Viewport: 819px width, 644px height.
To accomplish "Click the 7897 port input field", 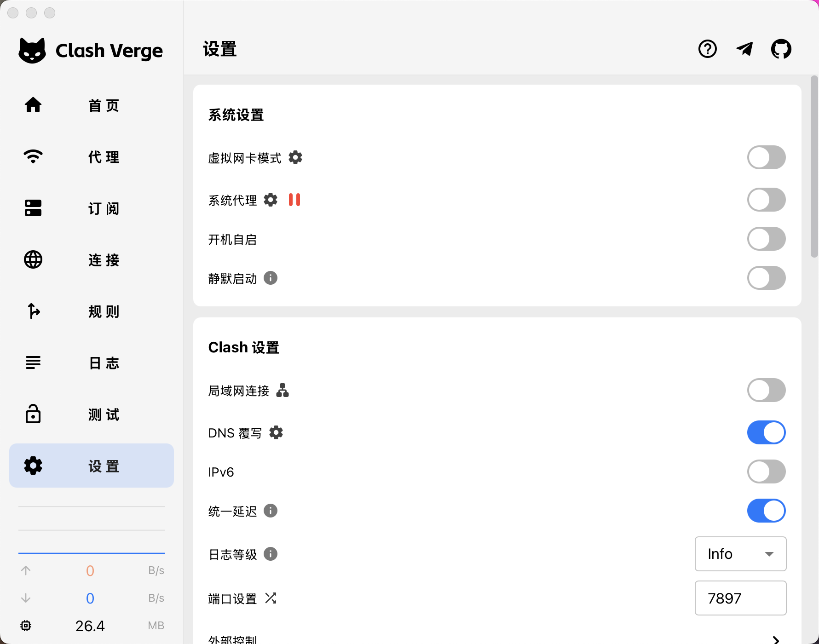I will [740, 598].
